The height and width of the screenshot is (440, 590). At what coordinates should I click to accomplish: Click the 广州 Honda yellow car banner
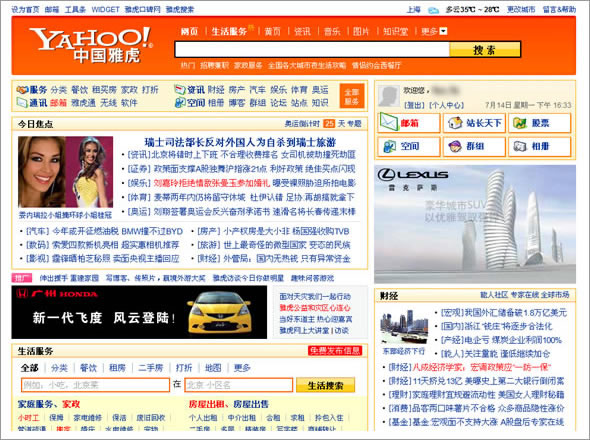(139, 312)
